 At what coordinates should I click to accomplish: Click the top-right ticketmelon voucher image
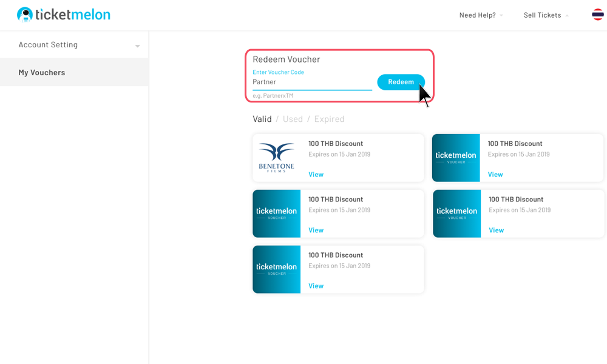tap(456, 158)
